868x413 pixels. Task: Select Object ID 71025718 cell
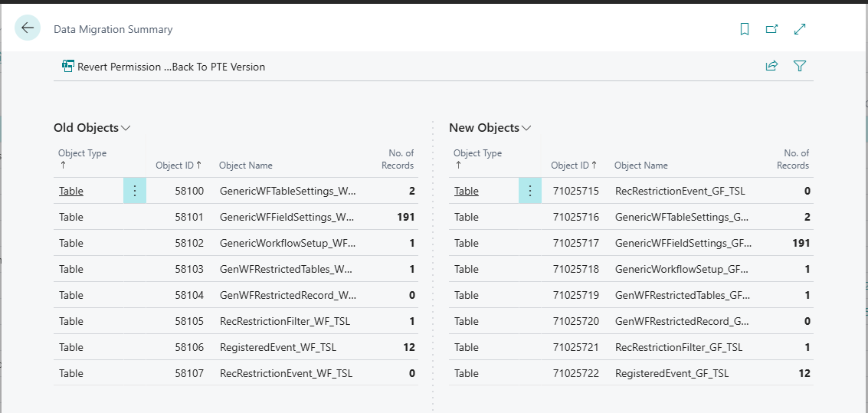(x=575, y=269)
